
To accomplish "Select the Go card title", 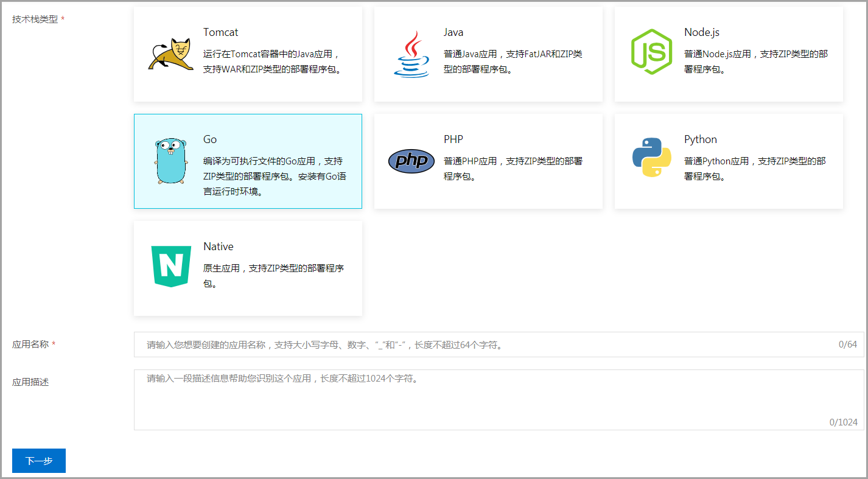I will (x=210, y=139).
